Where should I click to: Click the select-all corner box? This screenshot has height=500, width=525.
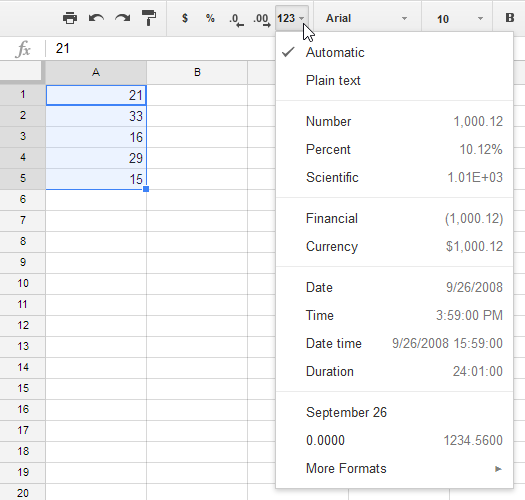[x=22, y=71]
